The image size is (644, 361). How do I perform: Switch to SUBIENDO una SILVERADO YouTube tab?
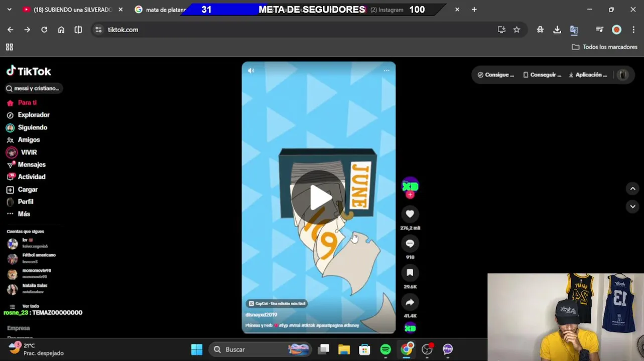[71, 10]
